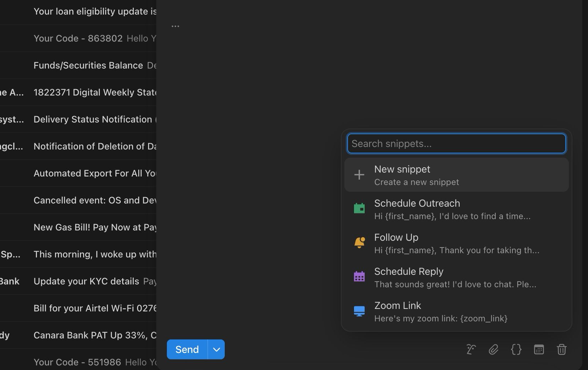This screenshot has width=588, height=370.
Task: Open snippets with the curly braces icon
Action: click(x=516, y=349)
